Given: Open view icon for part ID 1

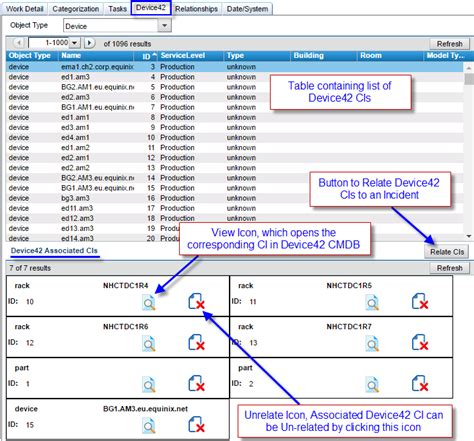Looking at the screenshot, I should pos(148,384).
